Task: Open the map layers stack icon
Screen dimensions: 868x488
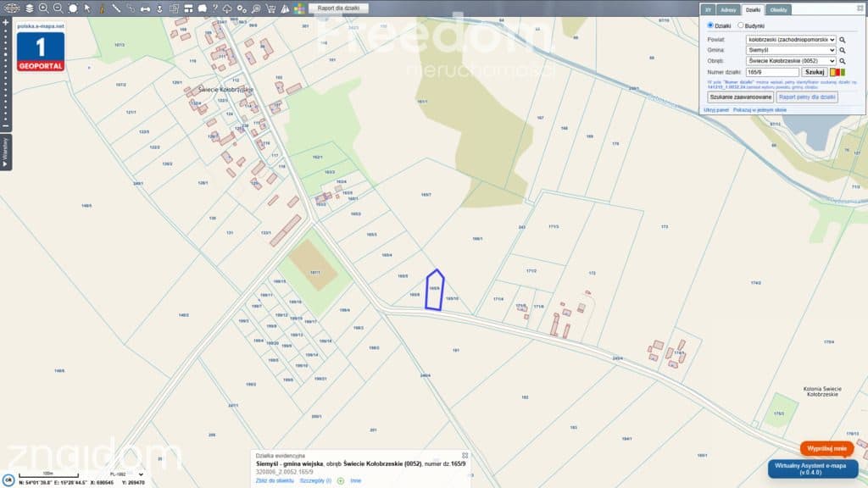Action: click(30, 8)
